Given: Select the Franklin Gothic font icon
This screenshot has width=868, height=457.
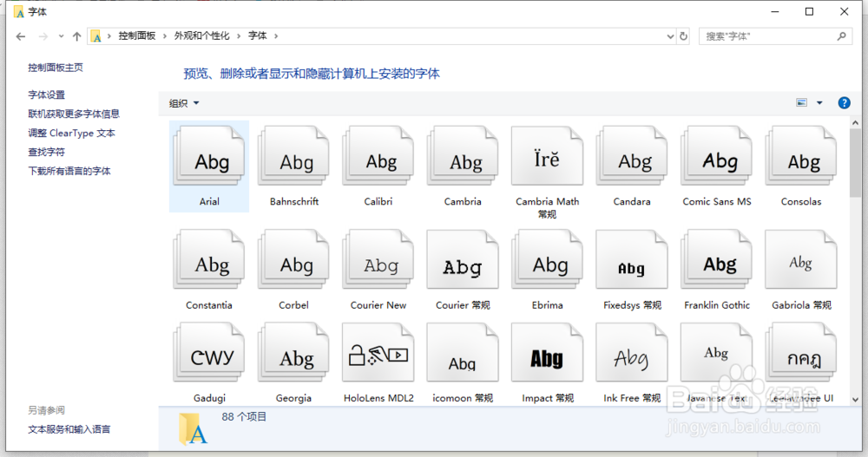Looking at the screenshot, I should click(x=716, y=259).
